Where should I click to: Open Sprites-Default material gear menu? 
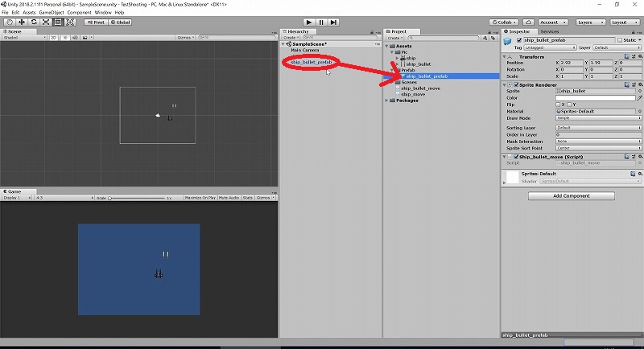[640, 174]
